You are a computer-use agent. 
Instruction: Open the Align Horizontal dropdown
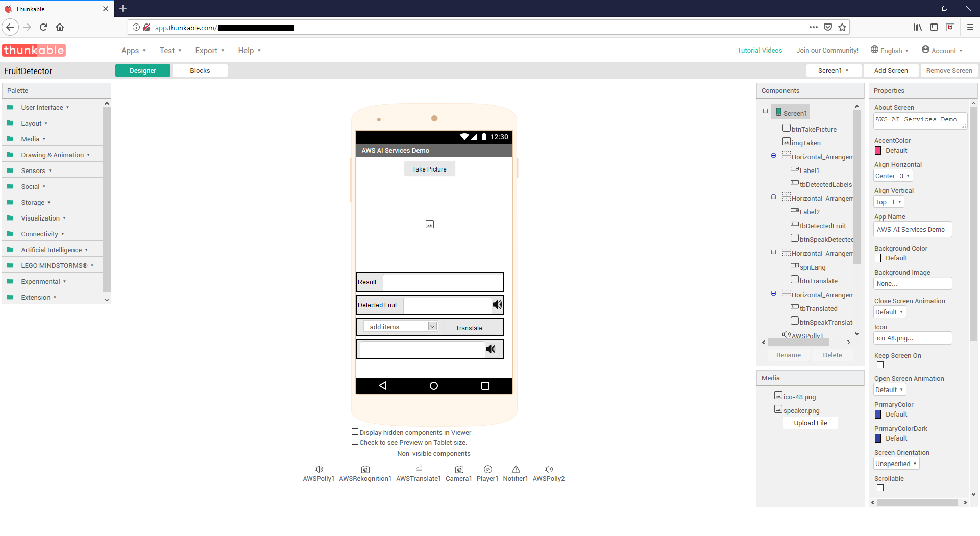coord(893,176)
